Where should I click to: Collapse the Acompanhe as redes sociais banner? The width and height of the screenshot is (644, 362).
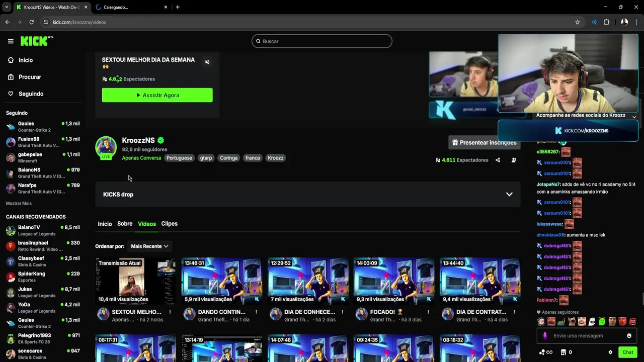coord(634,116)
